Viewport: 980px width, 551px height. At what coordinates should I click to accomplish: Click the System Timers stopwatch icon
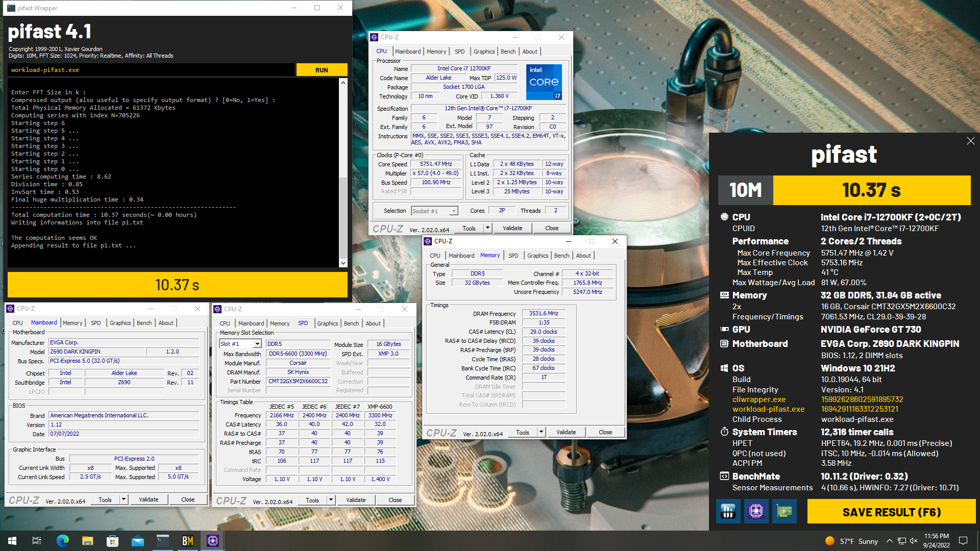(724, 432)
